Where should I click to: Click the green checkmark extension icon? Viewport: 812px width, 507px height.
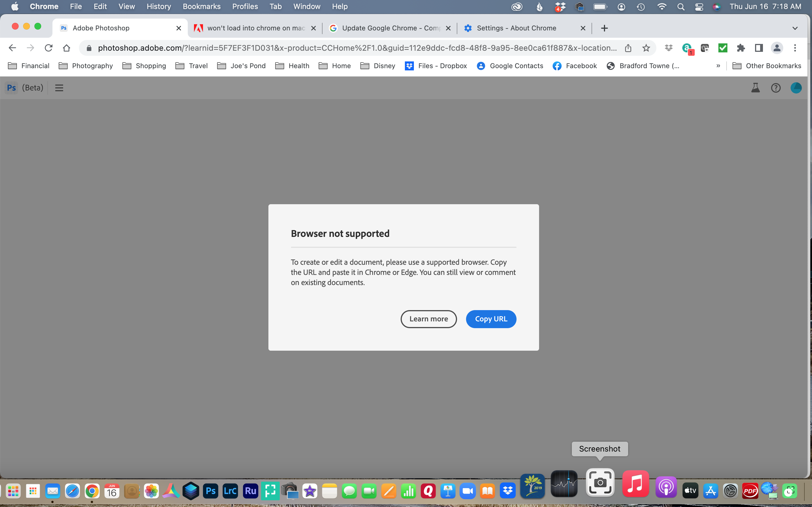pyautogui.click(x=723, y=48)
